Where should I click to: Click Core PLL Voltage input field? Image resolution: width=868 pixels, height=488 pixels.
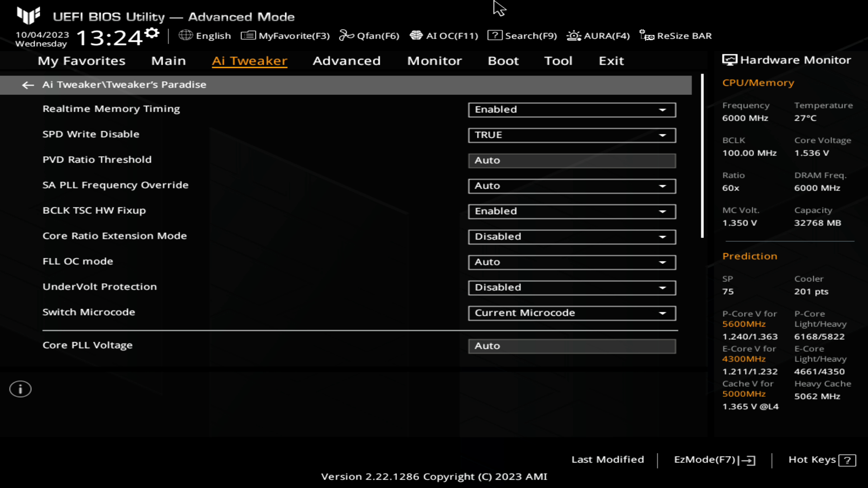tap(571, 346)
